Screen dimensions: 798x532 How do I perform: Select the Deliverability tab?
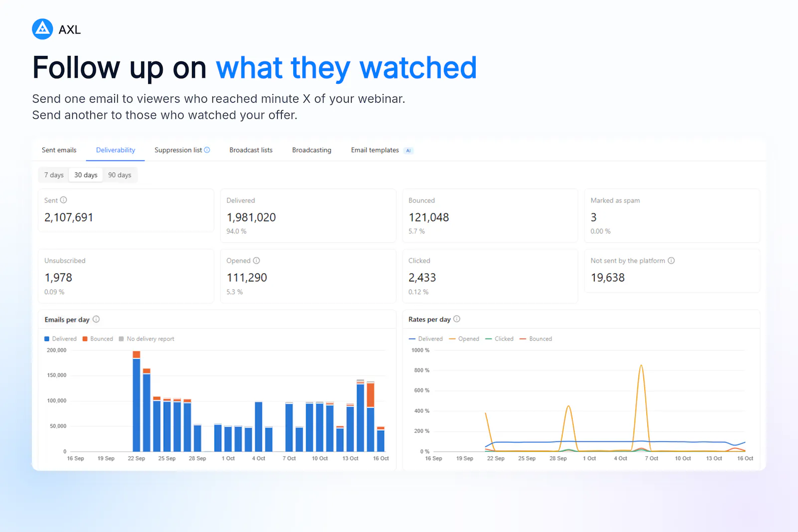click(116, 150)
